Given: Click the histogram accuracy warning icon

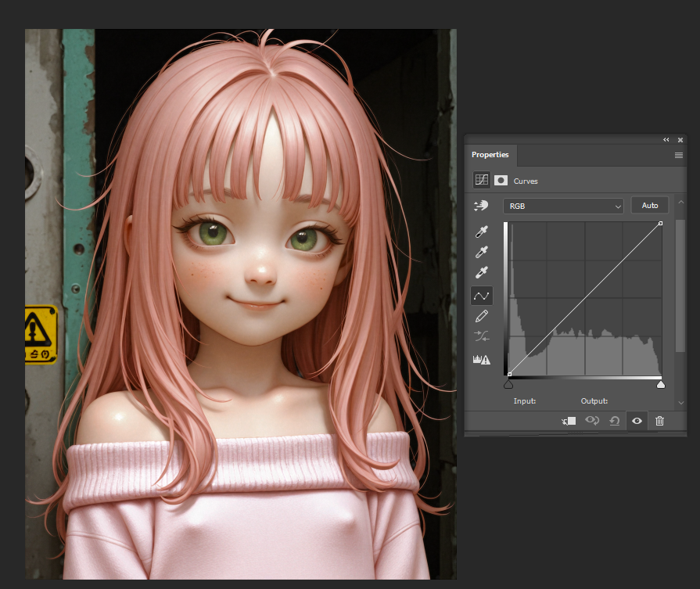Looking at the screenshot, I should point(482,360).
